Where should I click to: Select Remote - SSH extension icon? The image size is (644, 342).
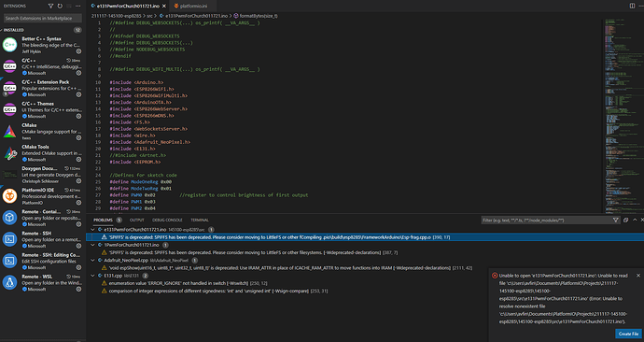point(10,239)
